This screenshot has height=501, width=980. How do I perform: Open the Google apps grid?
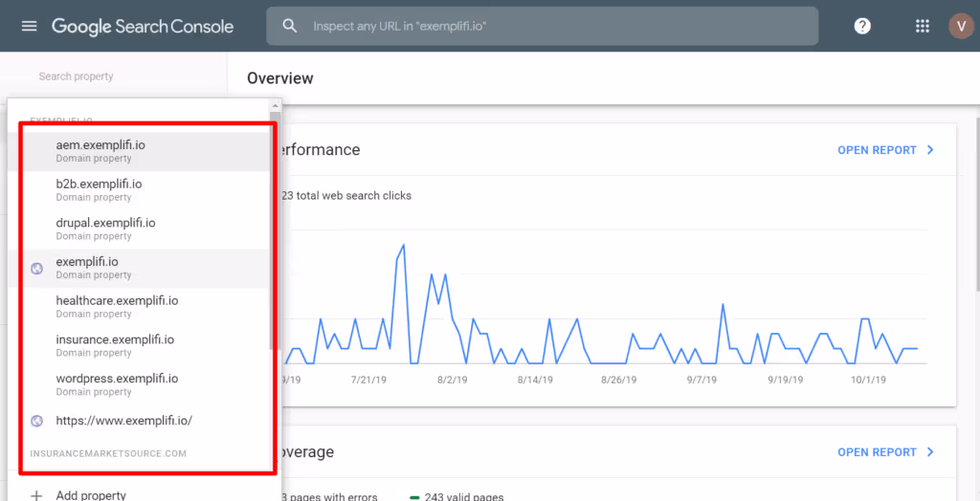pyautogui.click(x=922, y=26)
